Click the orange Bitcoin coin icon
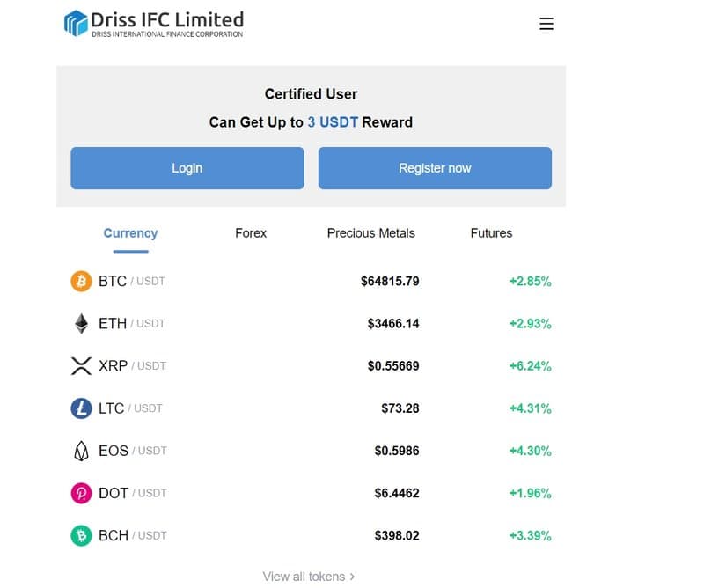The height and width of the screenshot is (588, 704). 81,282
